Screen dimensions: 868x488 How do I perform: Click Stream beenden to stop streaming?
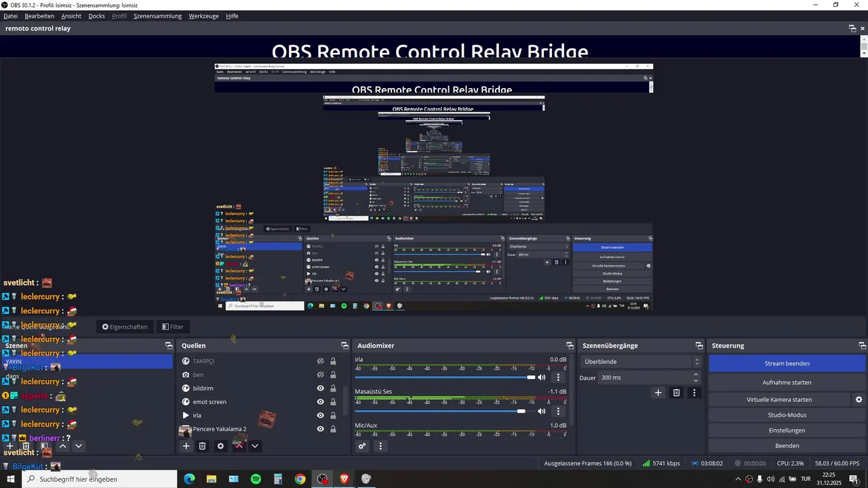[787, 363]
